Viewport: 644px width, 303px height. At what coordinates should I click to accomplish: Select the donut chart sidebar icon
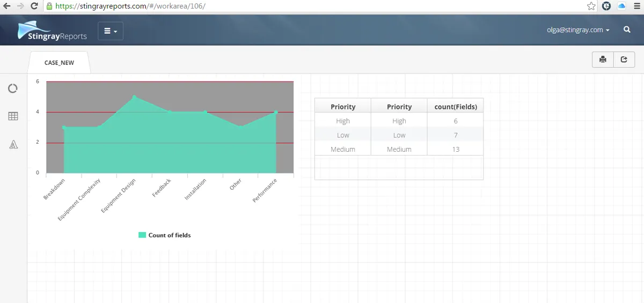tap(13, 88)
